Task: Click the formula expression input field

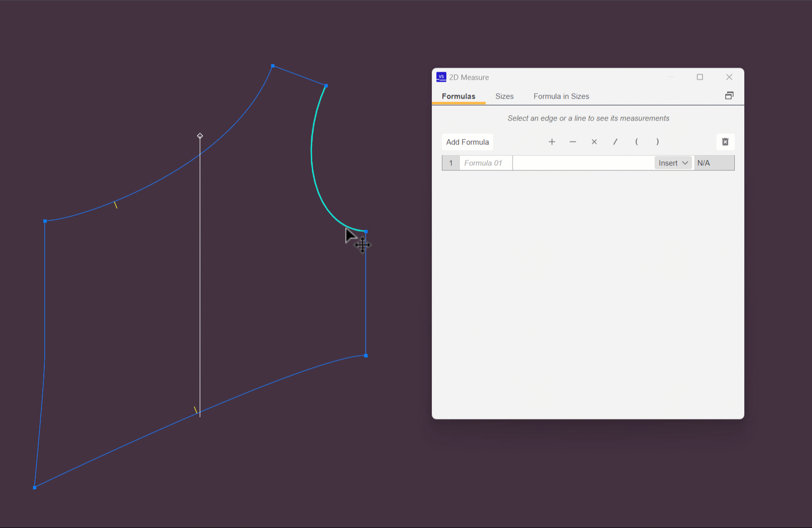Action: 583,163
